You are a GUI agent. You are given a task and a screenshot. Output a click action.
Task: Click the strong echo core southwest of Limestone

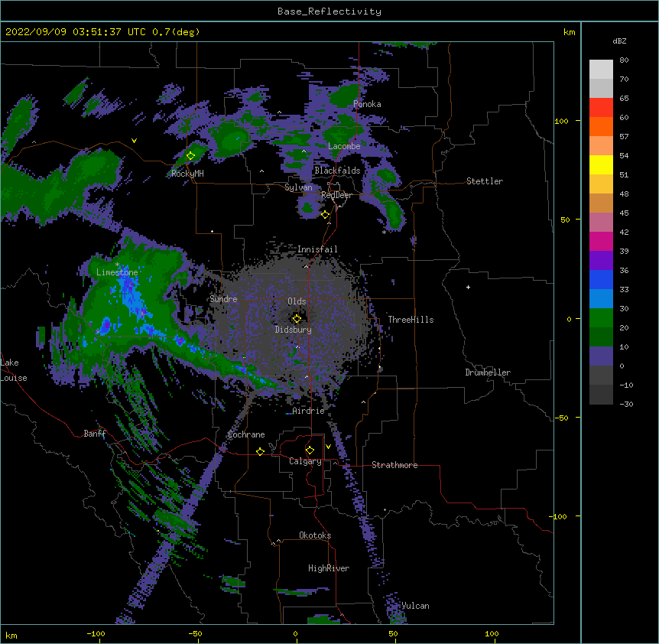pyautogui.click(x=105, y=326)
